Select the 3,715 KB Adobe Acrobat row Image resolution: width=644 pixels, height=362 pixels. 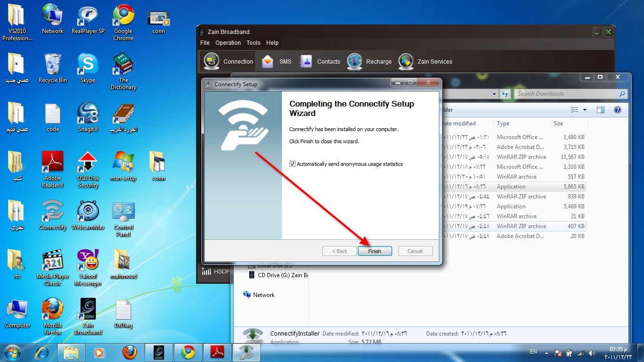(x=513, y=147)
